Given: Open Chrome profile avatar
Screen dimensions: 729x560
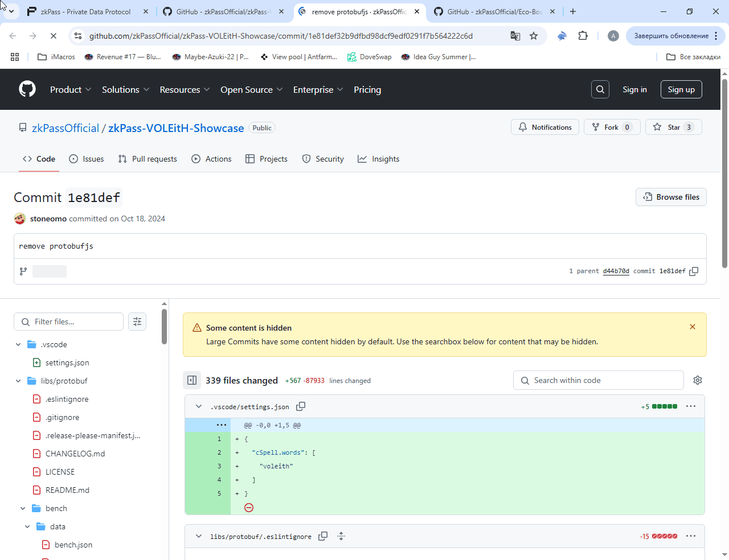Looking at the screenshot, I should 613,36.
